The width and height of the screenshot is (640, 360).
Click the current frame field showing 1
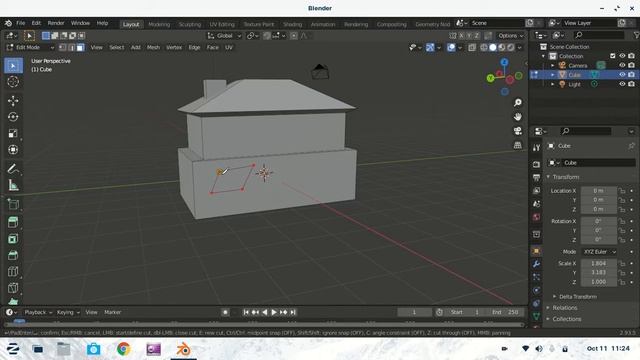(x=414, y=312)
